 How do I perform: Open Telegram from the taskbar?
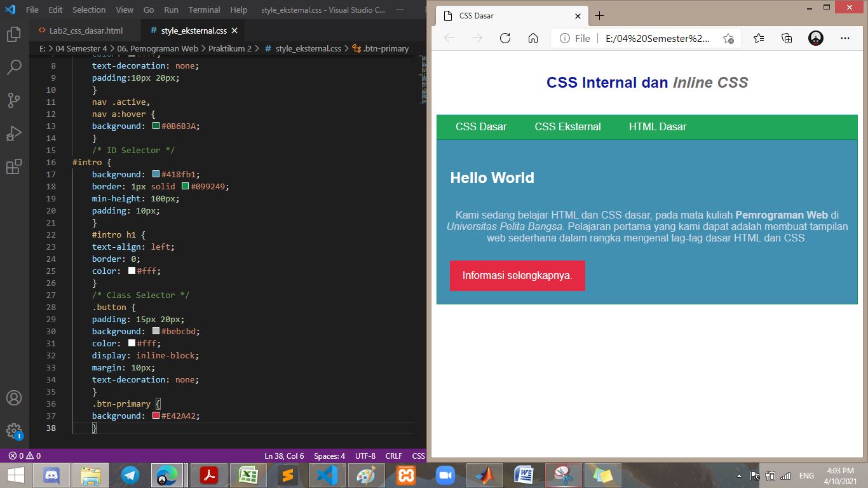[130, 475]
